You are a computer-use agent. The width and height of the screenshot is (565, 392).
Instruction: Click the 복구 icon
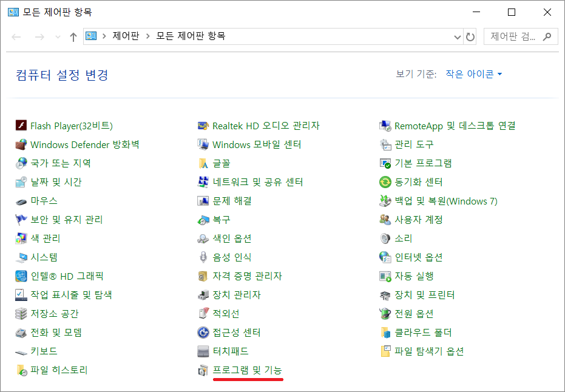click(x=203, y=220)
